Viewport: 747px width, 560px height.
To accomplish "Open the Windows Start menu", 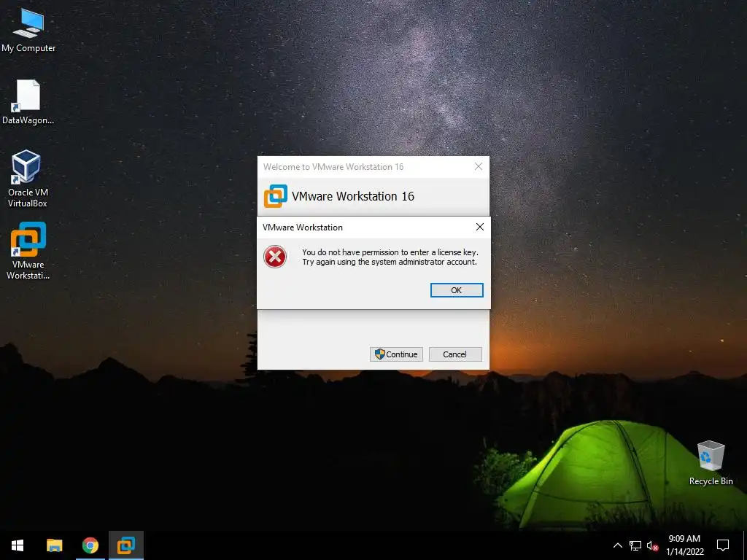I will coord(18,545).
